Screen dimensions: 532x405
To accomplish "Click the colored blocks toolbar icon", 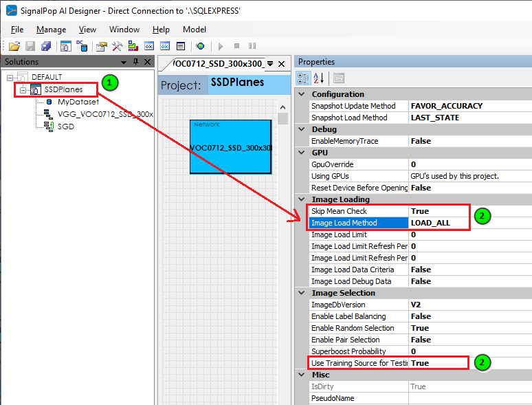I will point(133,46).
